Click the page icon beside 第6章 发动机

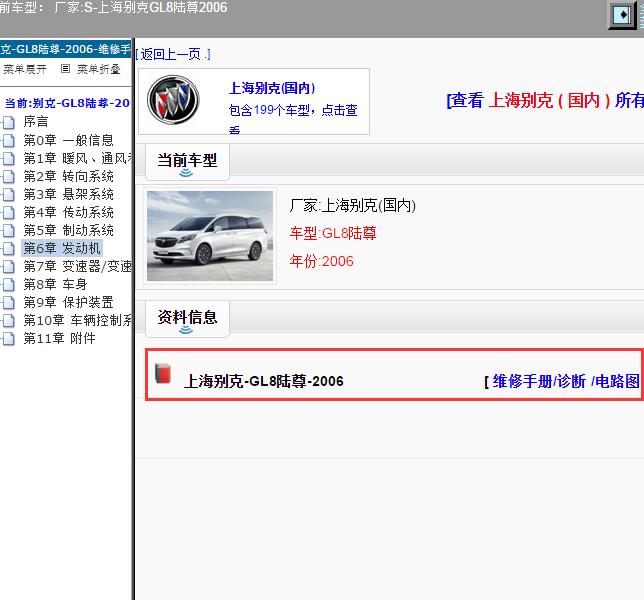9,248
